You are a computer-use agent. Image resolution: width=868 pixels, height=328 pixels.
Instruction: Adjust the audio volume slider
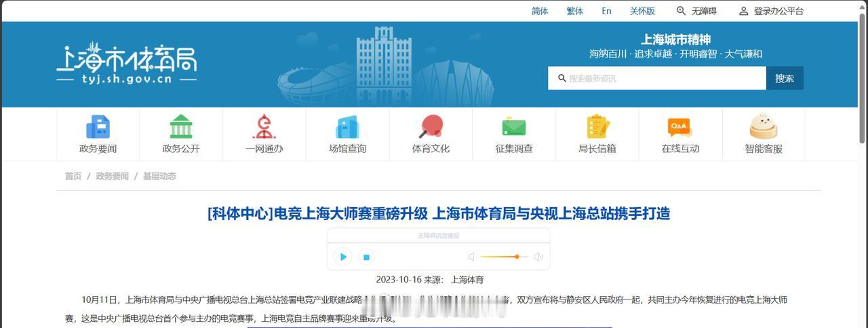[505, 257]
